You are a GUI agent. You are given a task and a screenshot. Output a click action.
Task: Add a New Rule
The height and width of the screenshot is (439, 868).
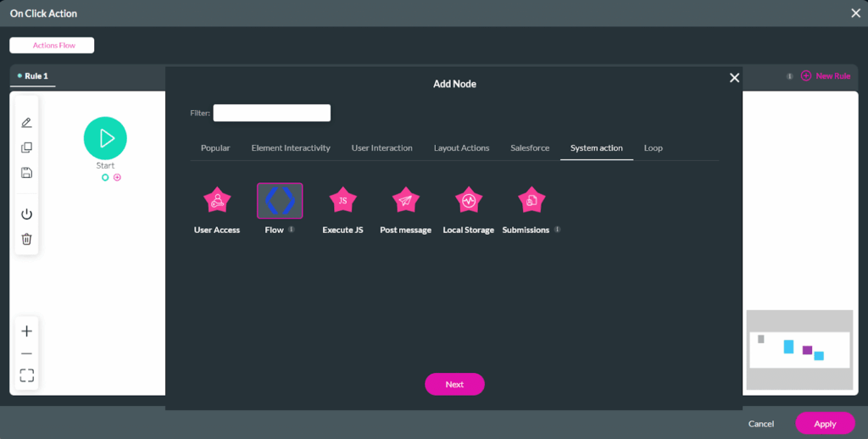[x=826, y=75]
